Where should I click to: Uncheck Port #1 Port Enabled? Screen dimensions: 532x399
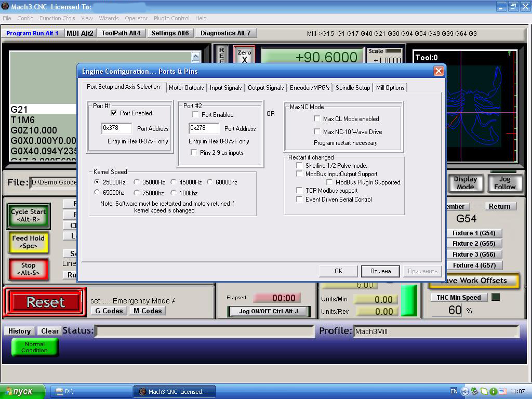[114, 113]
